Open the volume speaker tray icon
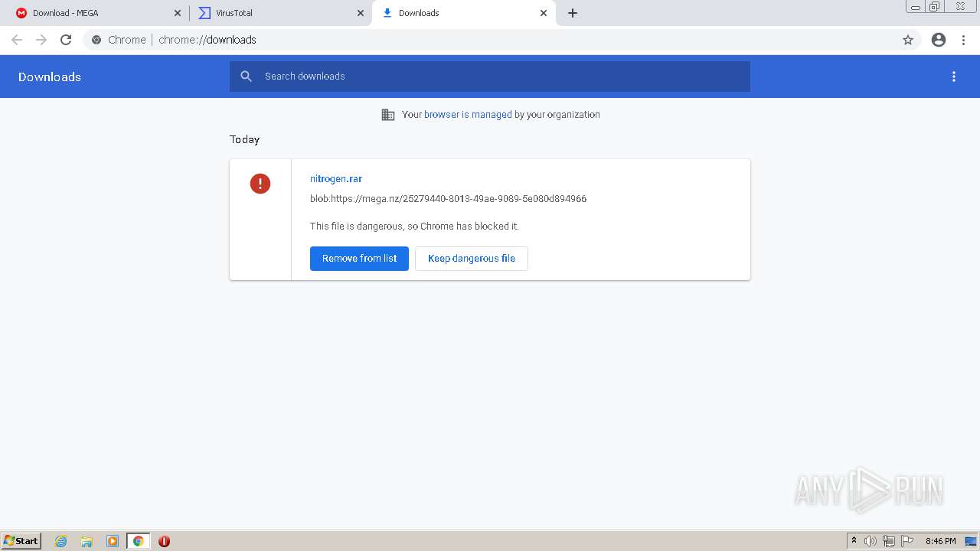 click(871, 541)
